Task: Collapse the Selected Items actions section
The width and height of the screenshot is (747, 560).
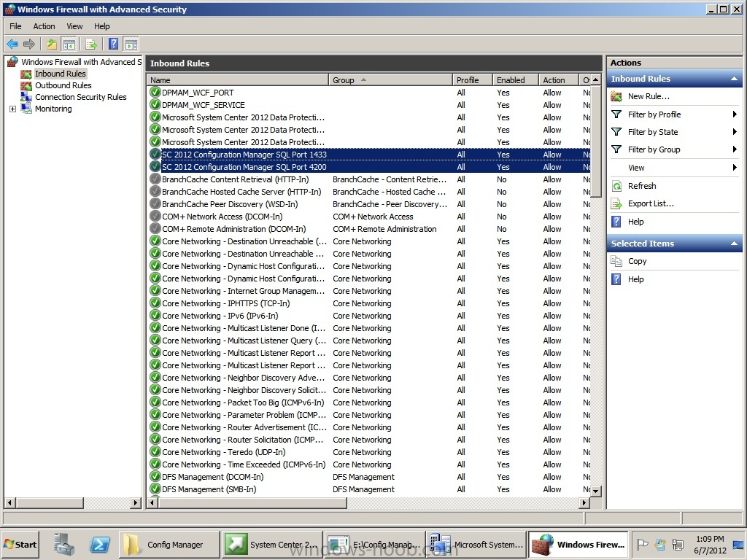Action: tap(734, 244)
